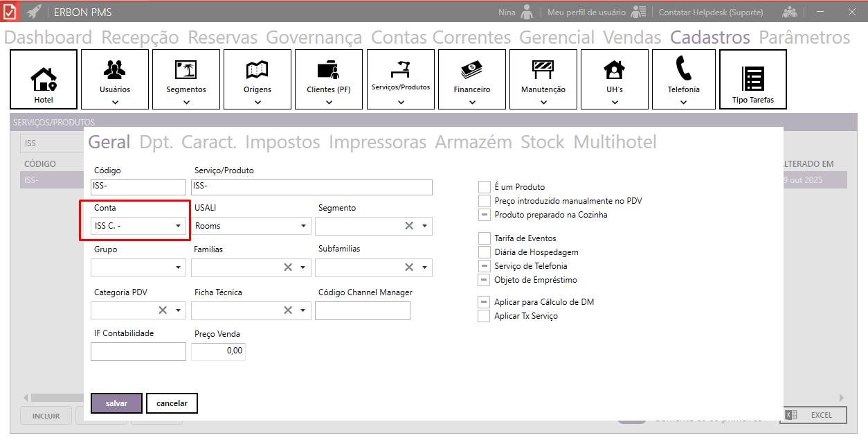Click the Hotel house icon tile

click(x=44, y=79)
